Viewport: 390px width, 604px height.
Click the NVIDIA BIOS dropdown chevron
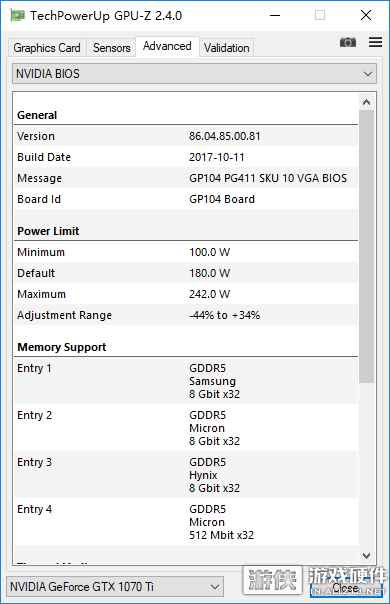tap(368, 74)
